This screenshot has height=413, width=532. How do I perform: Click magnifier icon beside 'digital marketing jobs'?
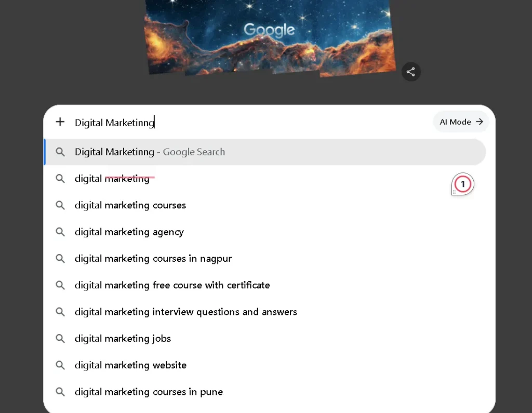point(60,338)
